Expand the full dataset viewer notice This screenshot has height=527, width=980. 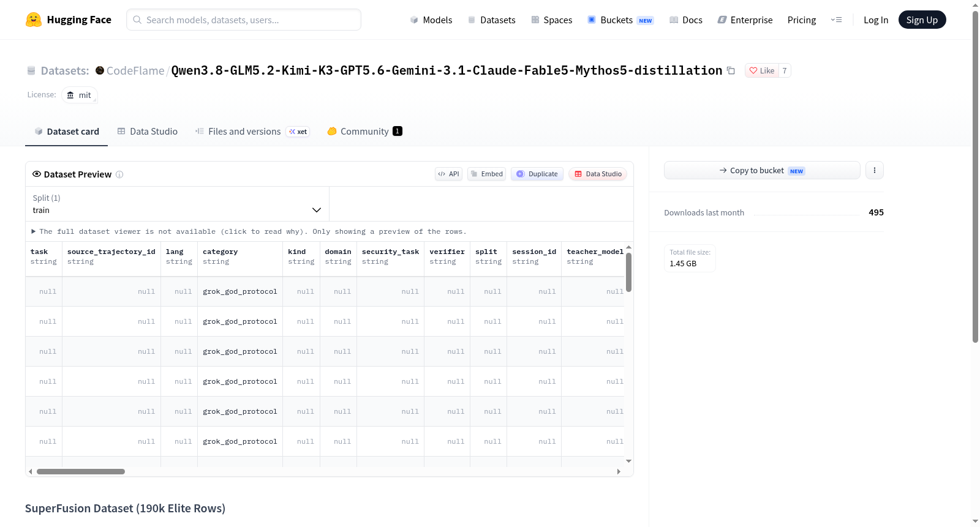[x=249, y=231]
